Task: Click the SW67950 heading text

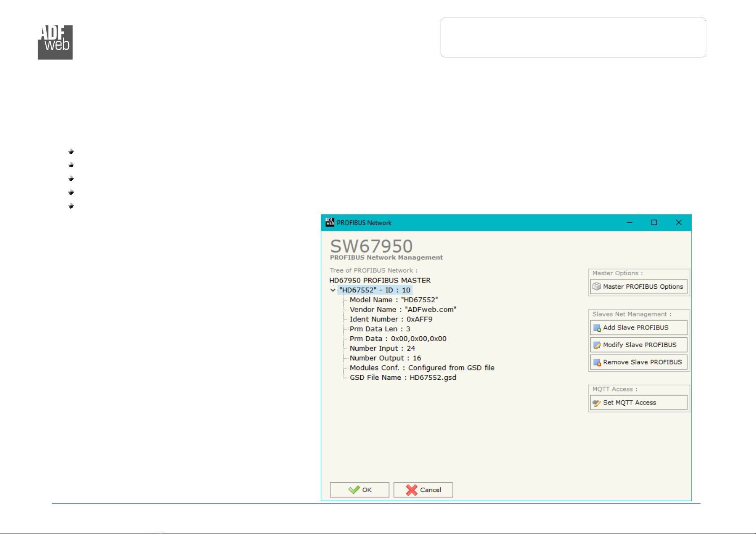Action: 371,246
